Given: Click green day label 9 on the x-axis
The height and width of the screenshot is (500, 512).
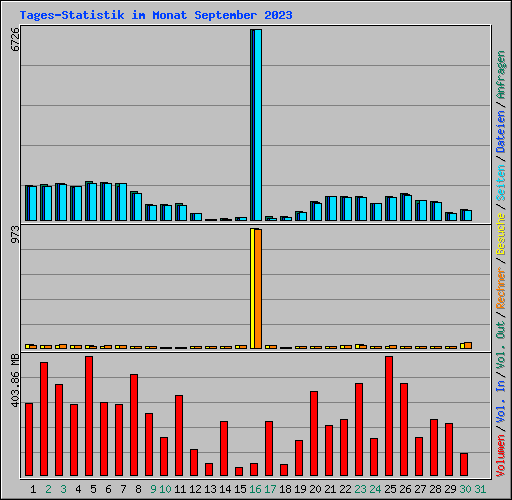Looking at the screenshot, I should coord(153,489).
